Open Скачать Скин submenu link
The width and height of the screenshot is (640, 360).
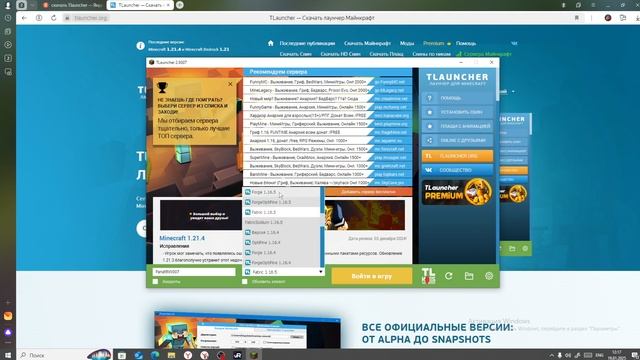pyautogui.click(x=296, y=54)
